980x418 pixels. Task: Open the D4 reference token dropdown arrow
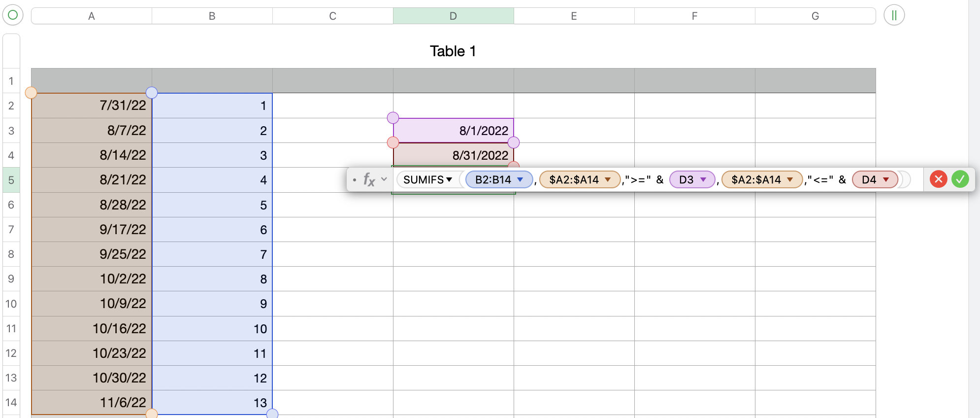pos(886,179)
